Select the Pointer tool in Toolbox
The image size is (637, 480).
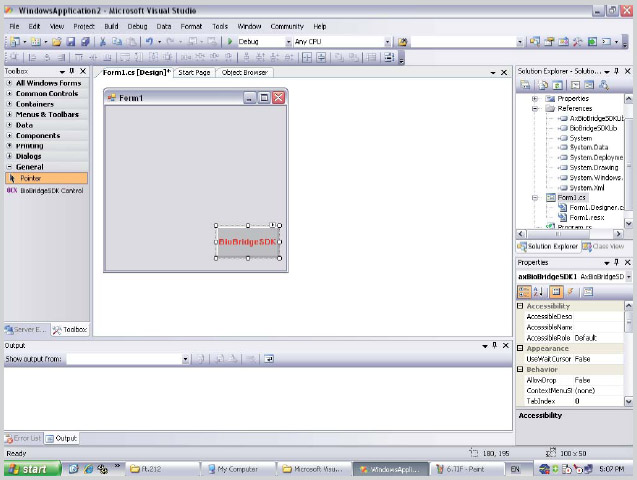(47, 178)
